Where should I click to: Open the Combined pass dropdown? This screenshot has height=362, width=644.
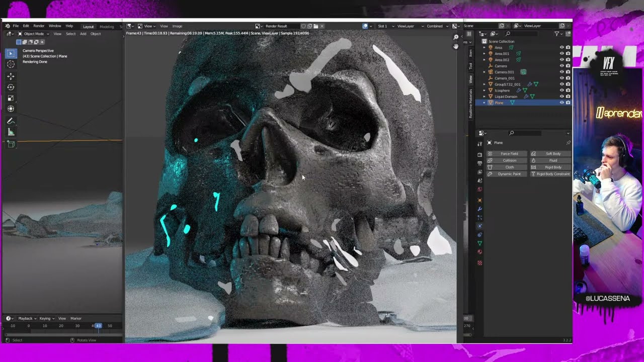(437, 26)
